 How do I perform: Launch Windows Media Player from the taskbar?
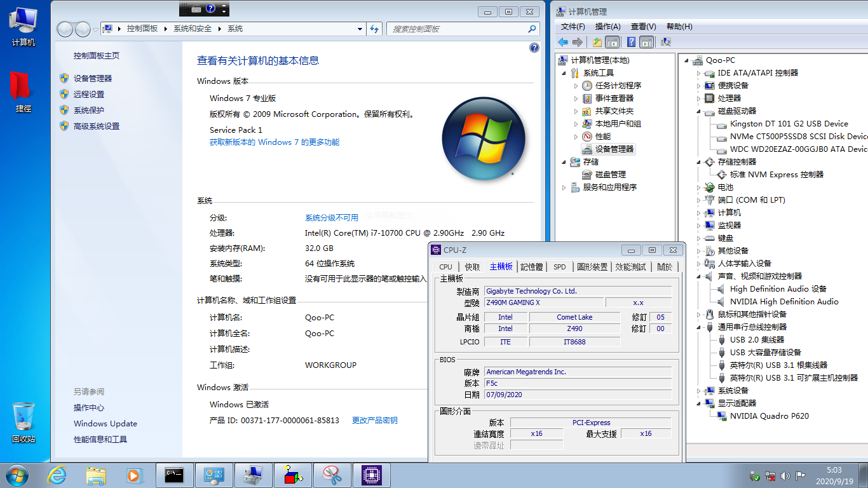(x=135, y=475)
